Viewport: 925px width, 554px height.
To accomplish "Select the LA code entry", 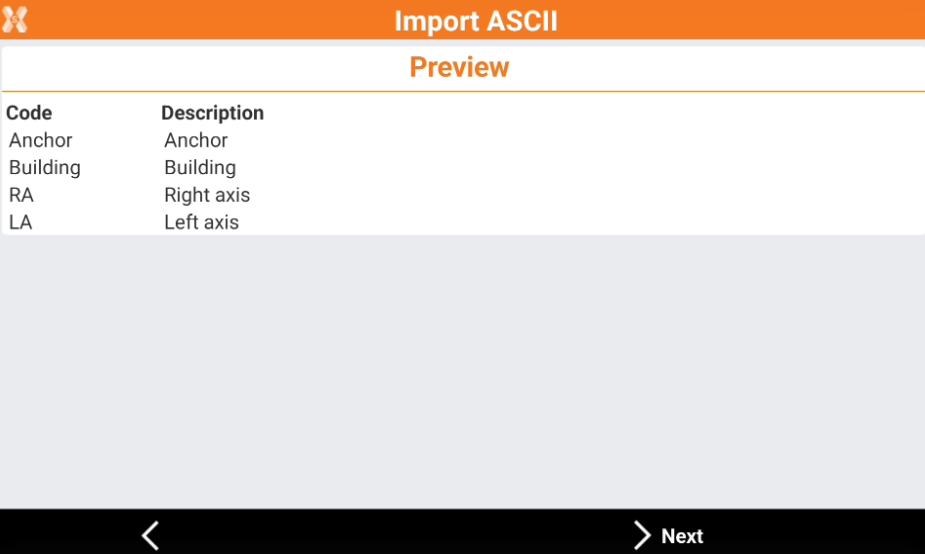I will (x=21, y=222).
